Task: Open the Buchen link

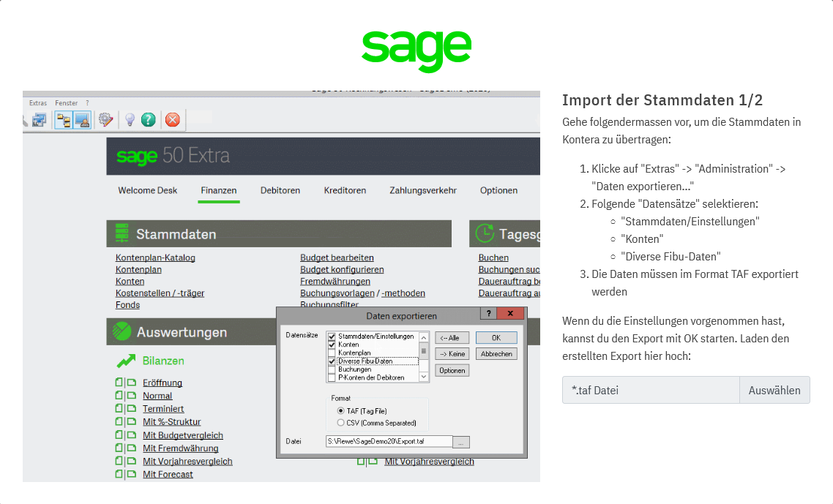Action: pyautogui.click(x=493, y=257)
